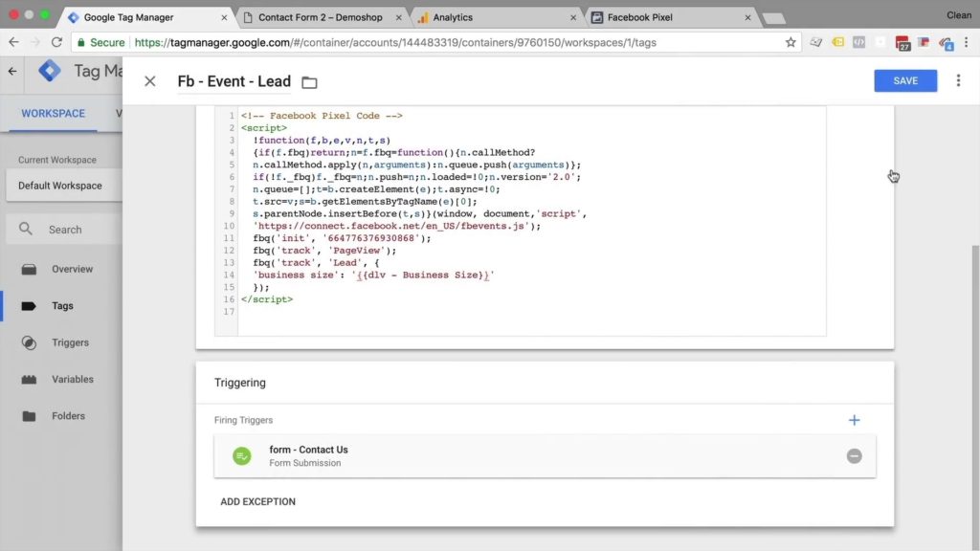Open the three-dot more options menu
The height and width of the screenshot is (551, 980).
[x=958, y=81]
